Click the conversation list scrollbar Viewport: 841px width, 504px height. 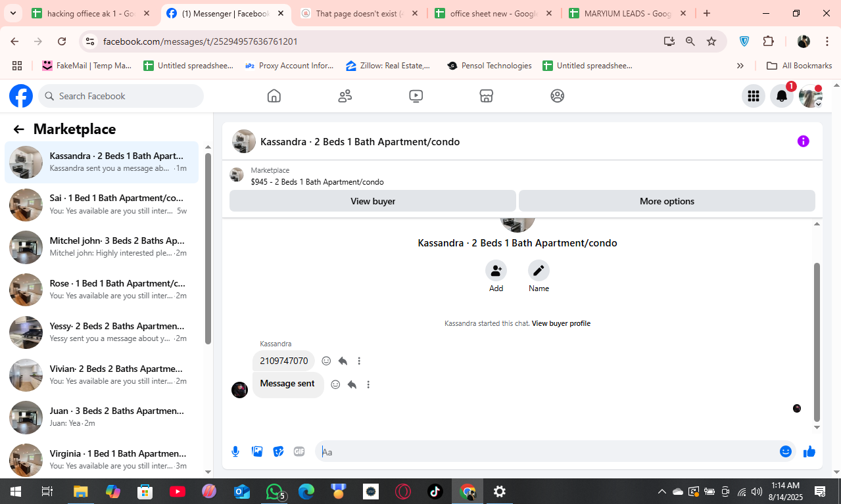pos(208,248)
